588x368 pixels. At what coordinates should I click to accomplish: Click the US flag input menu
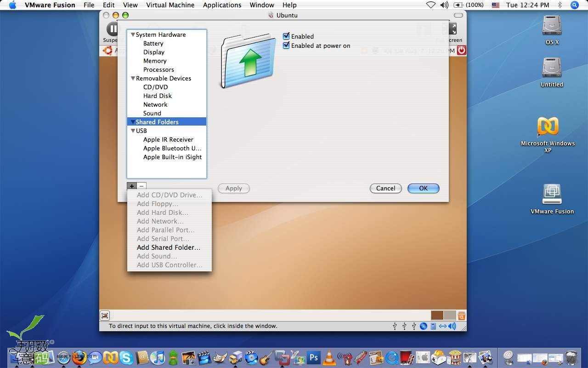(495, 5)
